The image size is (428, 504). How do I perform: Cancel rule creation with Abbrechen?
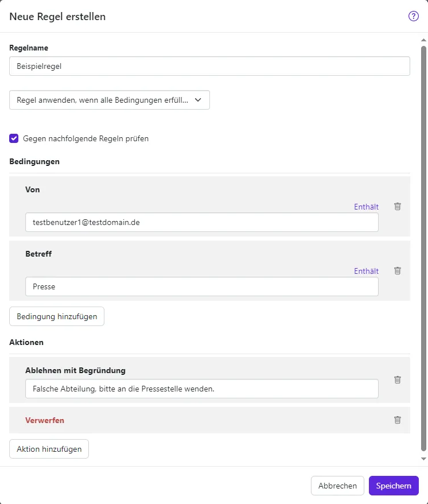[337, 486]
